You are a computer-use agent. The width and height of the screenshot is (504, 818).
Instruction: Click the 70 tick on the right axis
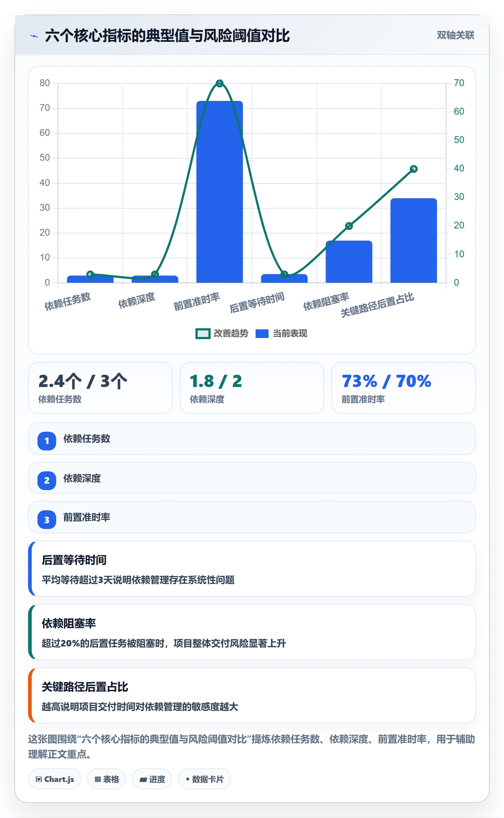tap(459, 83)
